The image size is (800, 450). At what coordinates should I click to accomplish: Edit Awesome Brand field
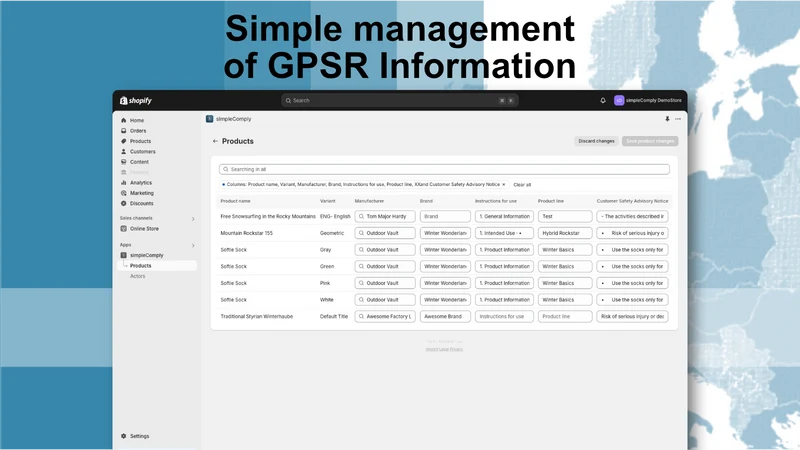click(x=445, y=316)
